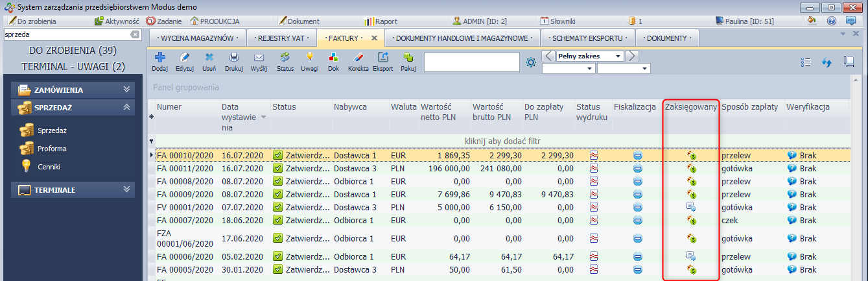
Task: Click the Pakuj icon
Action: (408, 58)
